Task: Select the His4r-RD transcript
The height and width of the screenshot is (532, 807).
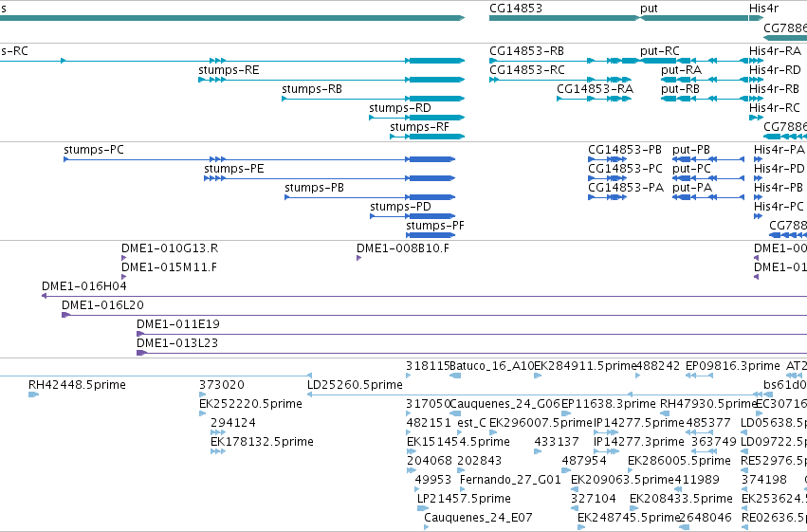Action: pyautogui.click(x=756, y=80)
